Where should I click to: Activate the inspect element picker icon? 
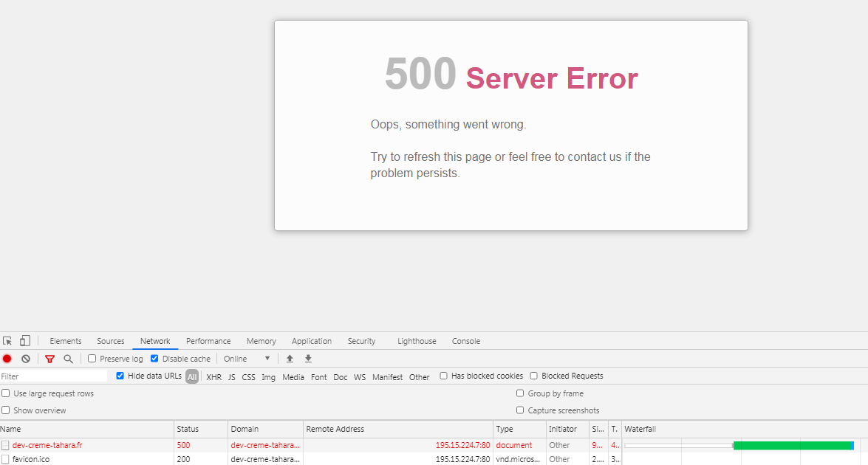click(x=7, y=341)
